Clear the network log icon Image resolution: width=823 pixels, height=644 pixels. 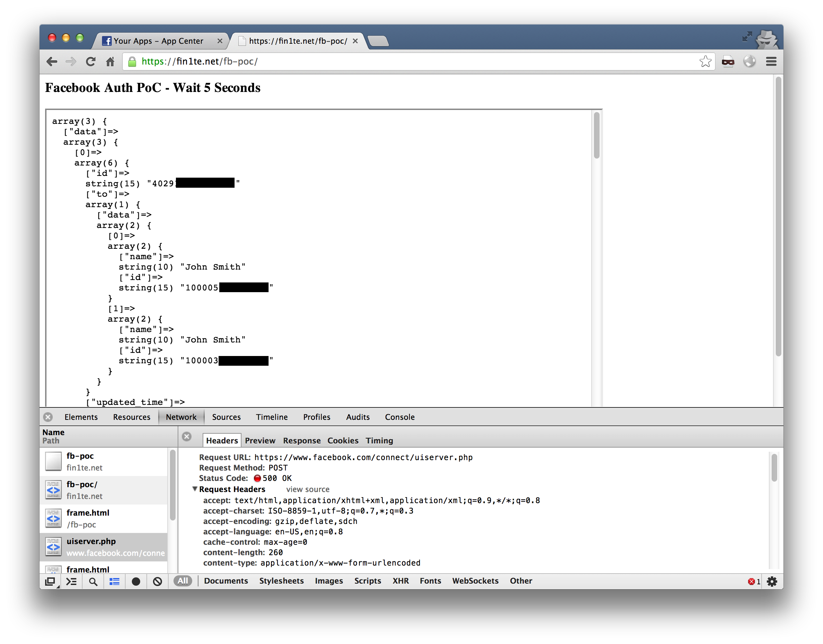tap(158, 581)
